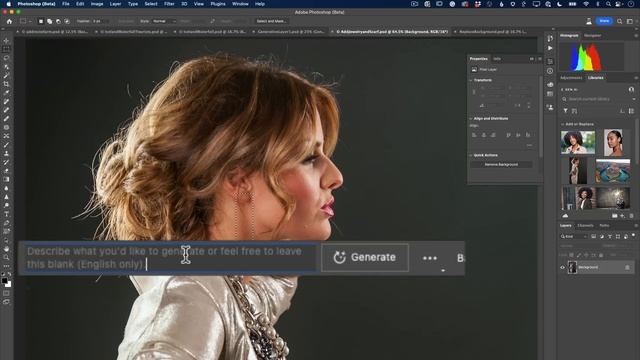640x360 pixels.
Task: Select the curly-haired woman library thumbnail
Action: point(578,142)
